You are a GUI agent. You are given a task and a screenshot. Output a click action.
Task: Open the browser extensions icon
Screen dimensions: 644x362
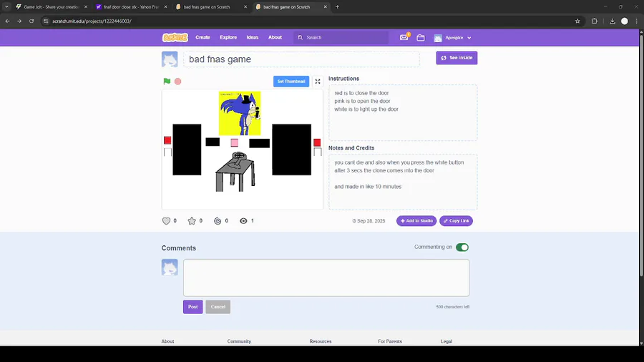(595, 21)
